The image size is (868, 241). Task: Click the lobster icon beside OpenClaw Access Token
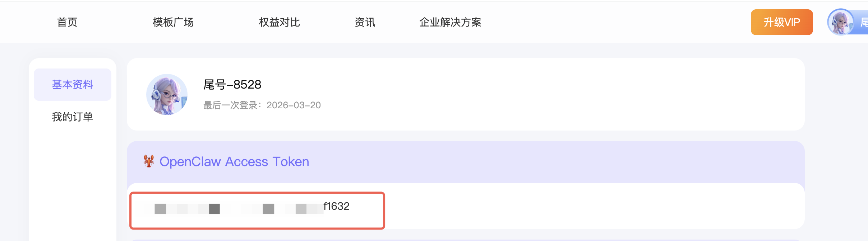(x=149, y=161)
